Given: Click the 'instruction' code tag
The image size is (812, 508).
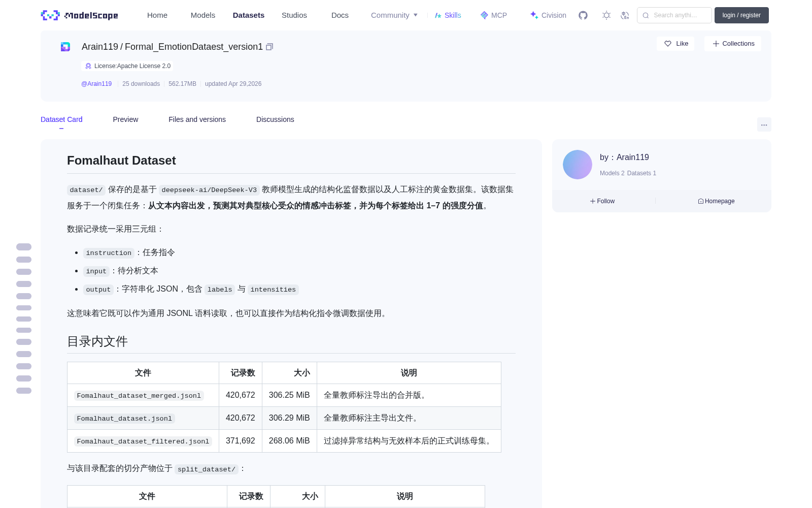Looking at the screenshot, I should pos(109,253).
